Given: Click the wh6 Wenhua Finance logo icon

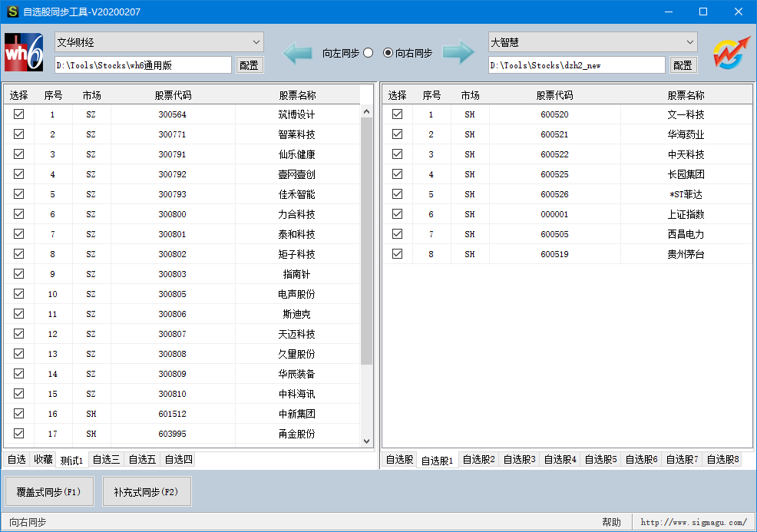Looking at the screenshot, I should point(24,53).
